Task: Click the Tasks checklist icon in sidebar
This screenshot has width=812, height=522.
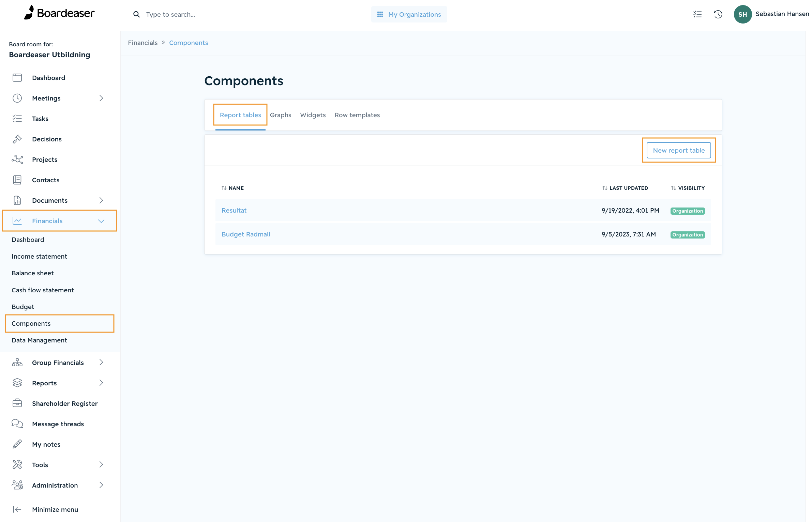Action: 17,119
